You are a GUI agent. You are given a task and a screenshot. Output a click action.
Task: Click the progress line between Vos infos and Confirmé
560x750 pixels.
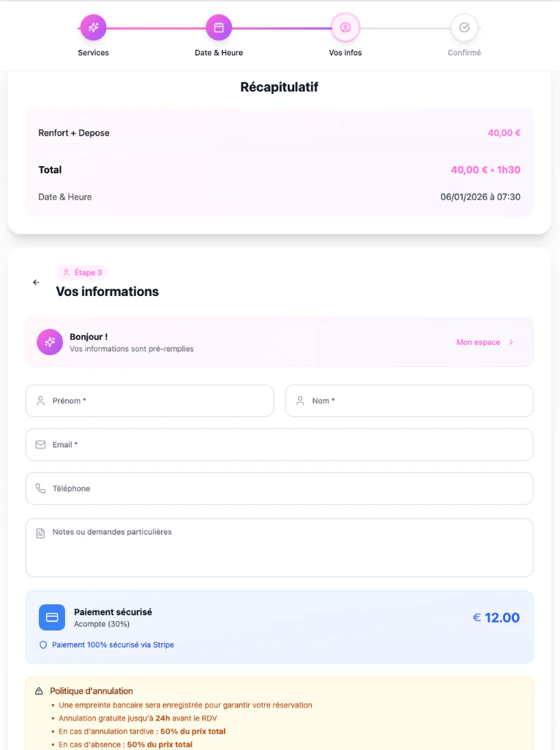click(x=404, y=27)
